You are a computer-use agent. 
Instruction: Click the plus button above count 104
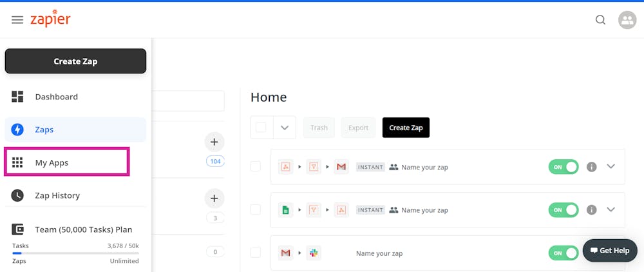214,142
